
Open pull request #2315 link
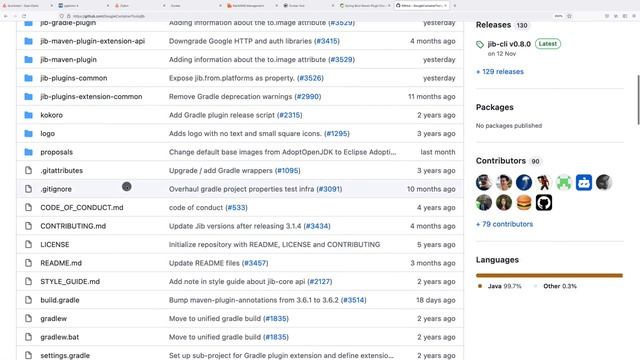(289, 115)
